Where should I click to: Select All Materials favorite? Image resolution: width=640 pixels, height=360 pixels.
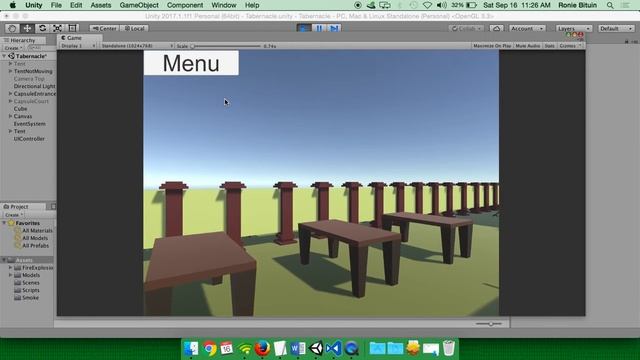(x=37, y=231)
